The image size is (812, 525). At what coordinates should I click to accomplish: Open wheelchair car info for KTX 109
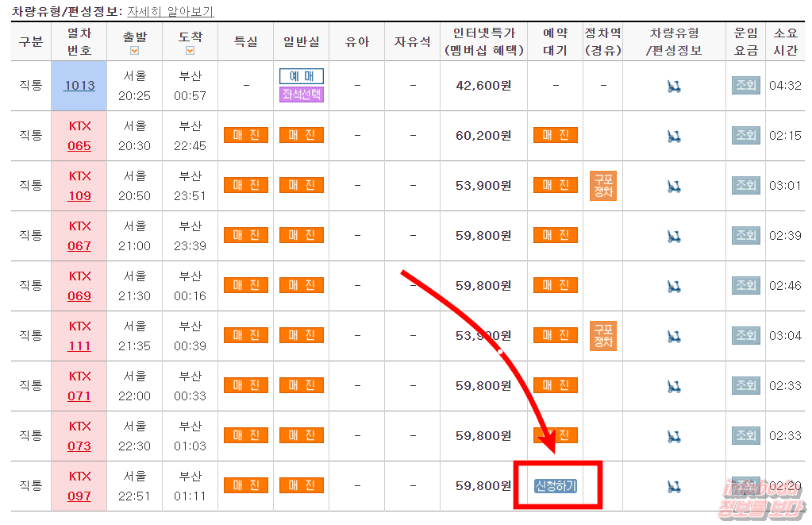click(674, 186)
